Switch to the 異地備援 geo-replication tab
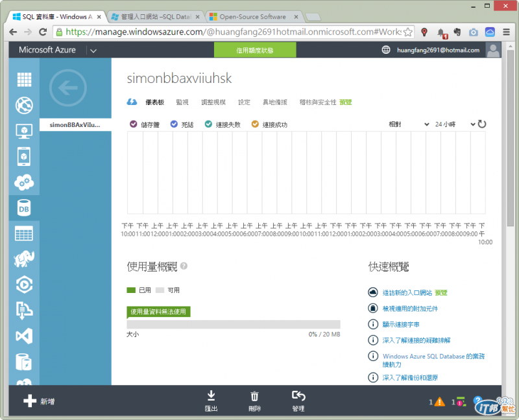Screen dimensions: 519x420 [x=275, y=102]
